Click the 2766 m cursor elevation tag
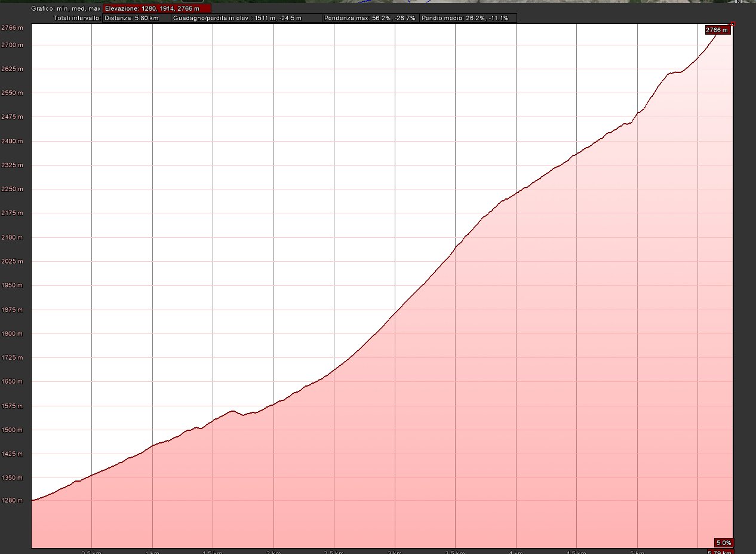This screenshot has width=756, height=554. click(x=717, y=30)
